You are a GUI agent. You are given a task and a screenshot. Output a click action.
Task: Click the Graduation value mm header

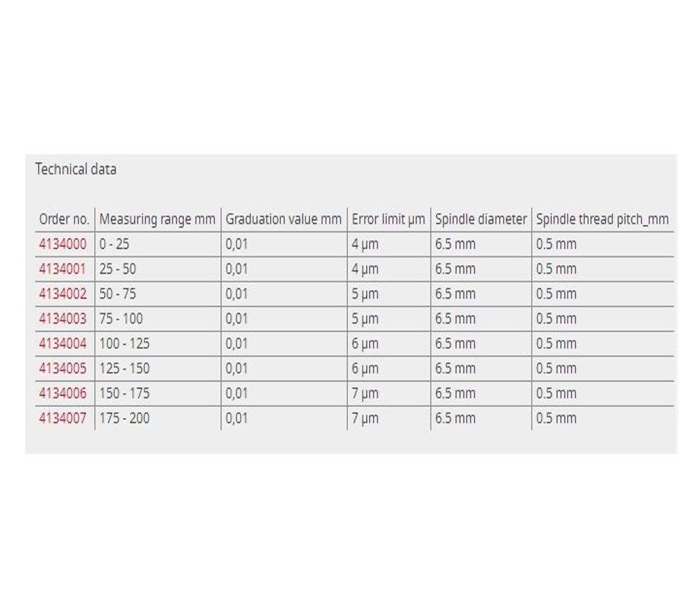pyautogui.click(x=283, y=219)
